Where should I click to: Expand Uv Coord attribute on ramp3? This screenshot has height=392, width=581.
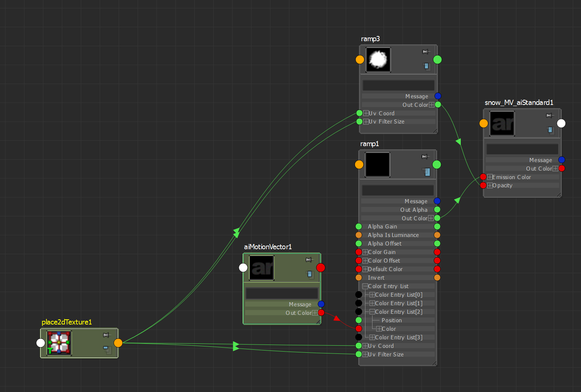(366, 113)
